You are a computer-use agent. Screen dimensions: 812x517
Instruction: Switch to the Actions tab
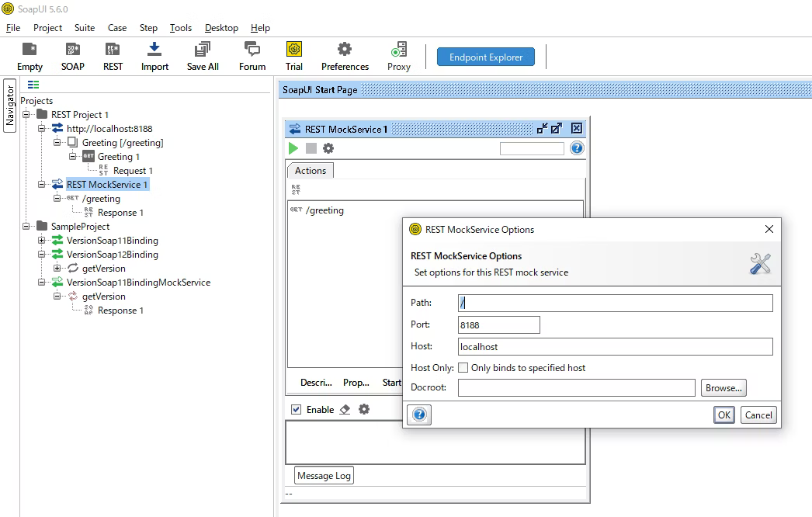click(311, 171)
